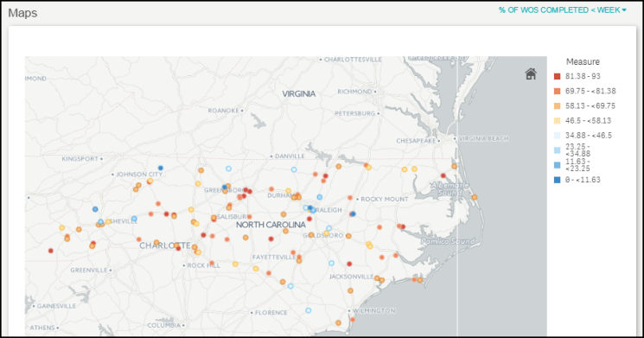Select the 69.75 - <81.38 legend swatch
Viewport: 644px width, 338px height.
pos(557,91)
